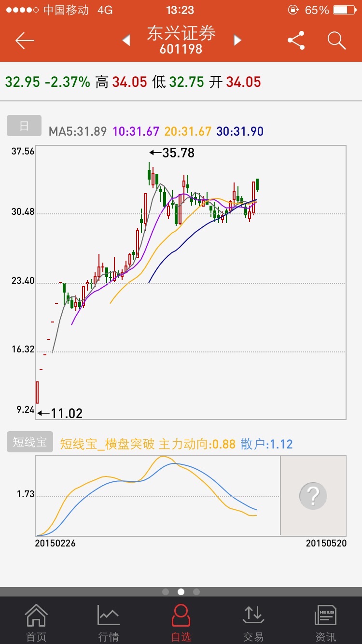Viewport: 362px width, 644px height.
Task: Tap the middle active page dot
Action: tap(181, 592)
